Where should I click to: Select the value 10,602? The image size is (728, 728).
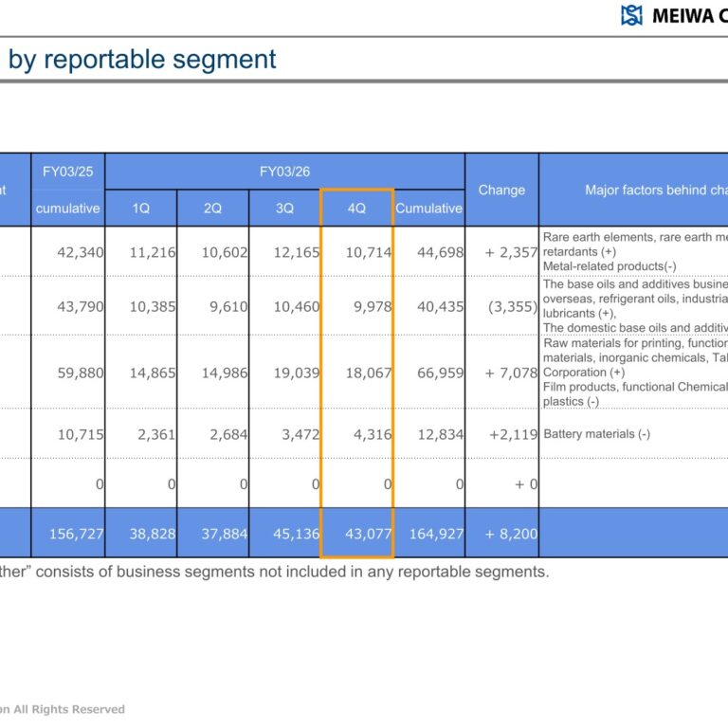[225, 252]
